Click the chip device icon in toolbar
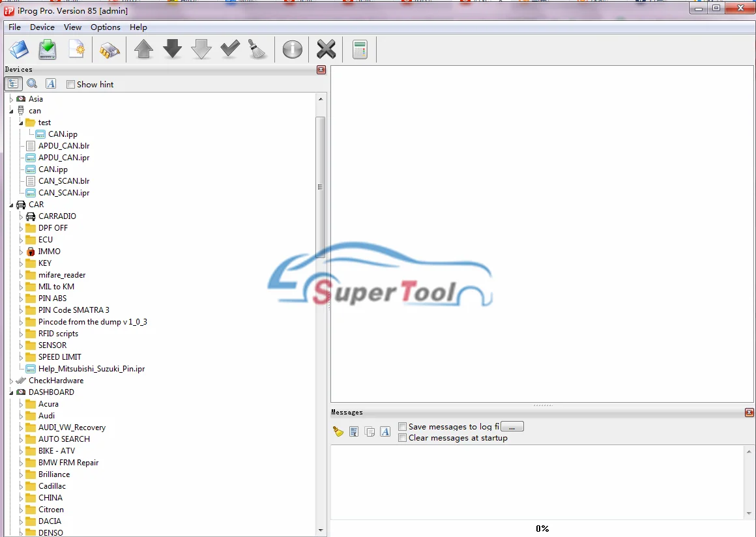This screenshot has height=537, width=756. (109, 50)
